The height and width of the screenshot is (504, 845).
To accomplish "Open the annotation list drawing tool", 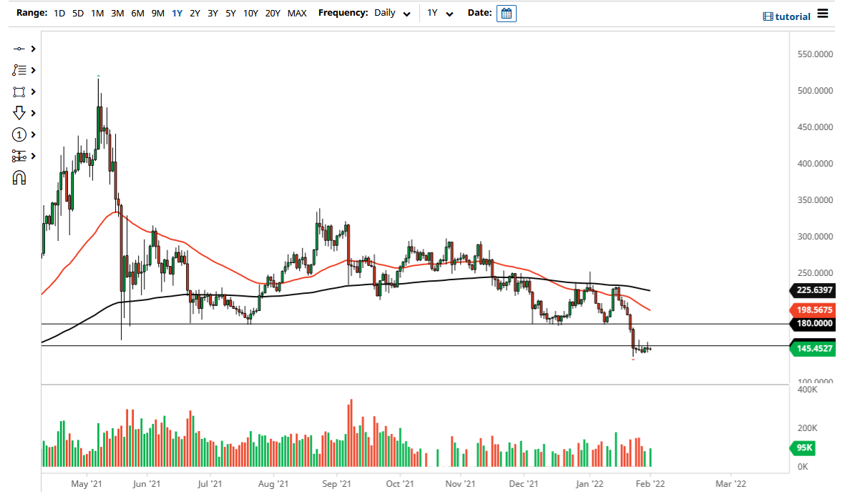I will pos(19,70).
